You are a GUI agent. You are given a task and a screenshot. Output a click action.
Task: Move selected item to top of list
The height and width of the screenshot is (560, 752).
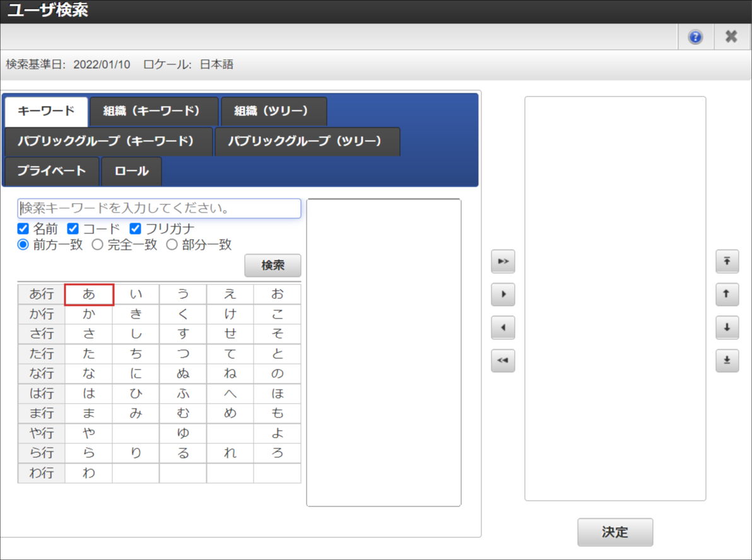click(x=727, y=261)
